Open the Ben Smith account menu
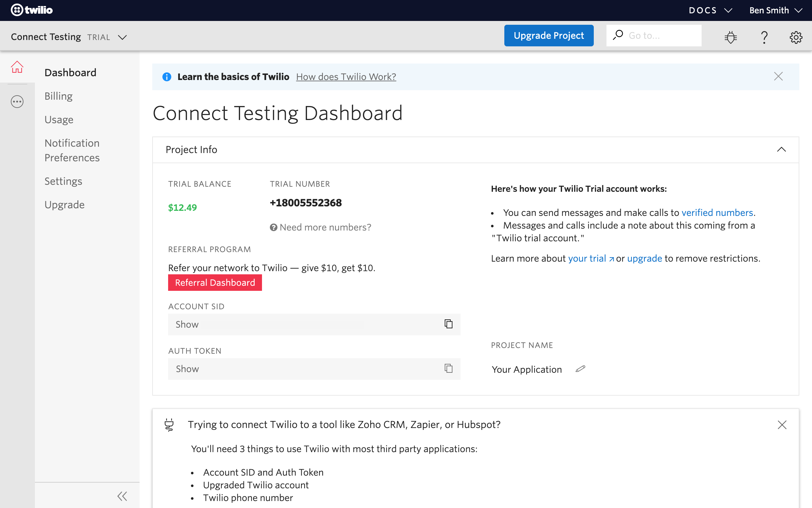The height and width of the screenshot is (508, 812). 776,10
